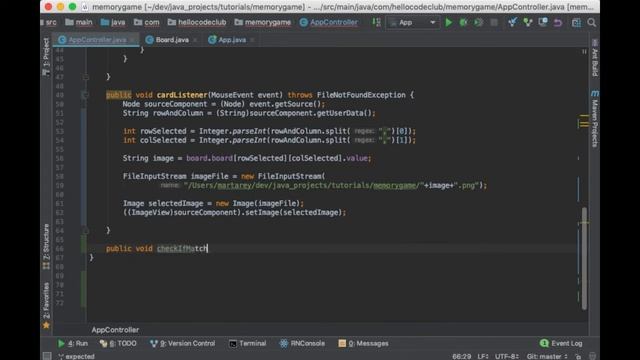Click the memorygame breadcrumb folder

point(263,22)
